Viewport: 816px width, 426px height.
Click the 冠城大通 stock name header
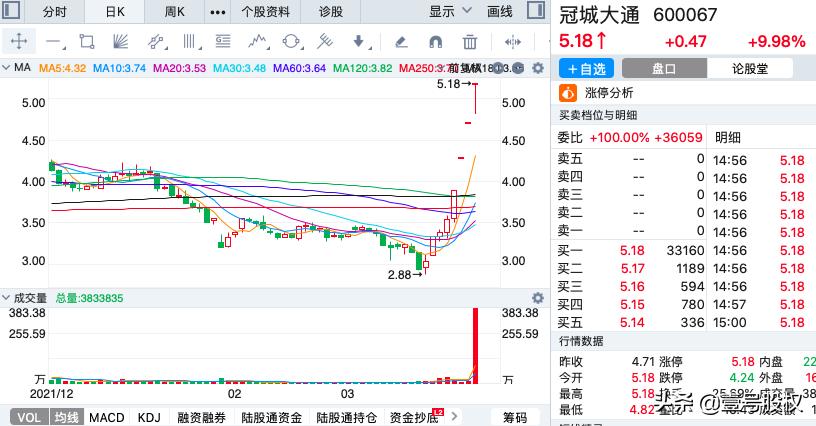coord(598,16)
